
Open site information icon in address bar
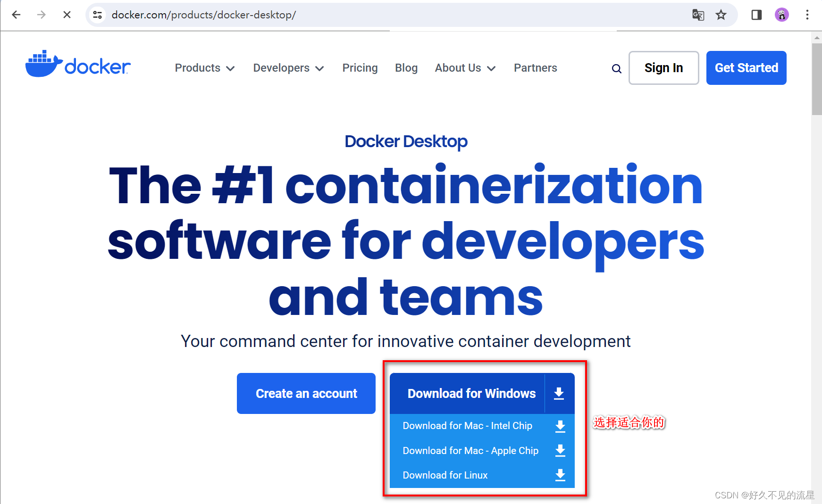point(98,15)
